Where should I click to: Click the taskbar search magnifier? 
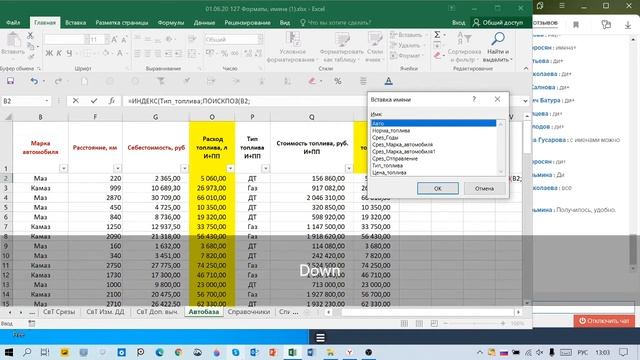tap(27, 352)
